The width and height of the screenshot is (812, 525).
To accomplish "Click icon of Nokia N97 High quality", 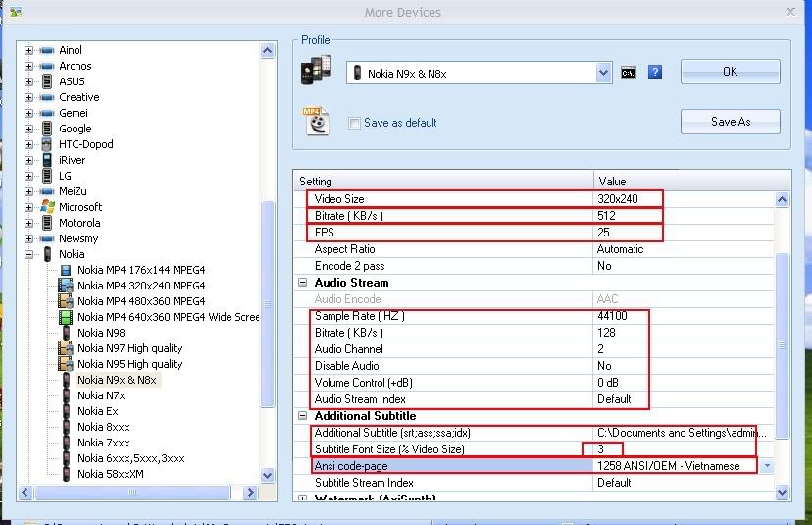I will point(66,348).
